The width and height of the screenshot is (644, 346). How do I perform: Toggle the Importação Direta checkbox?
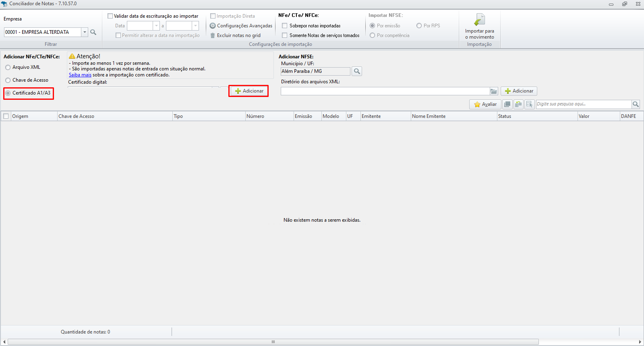[213, 16]
